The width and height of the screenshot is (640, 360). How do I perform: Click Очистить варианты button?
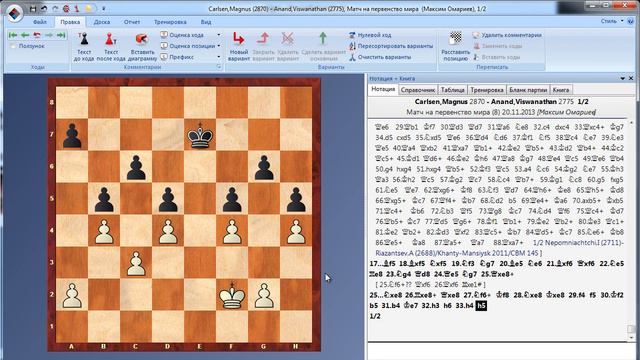point(380,57)
